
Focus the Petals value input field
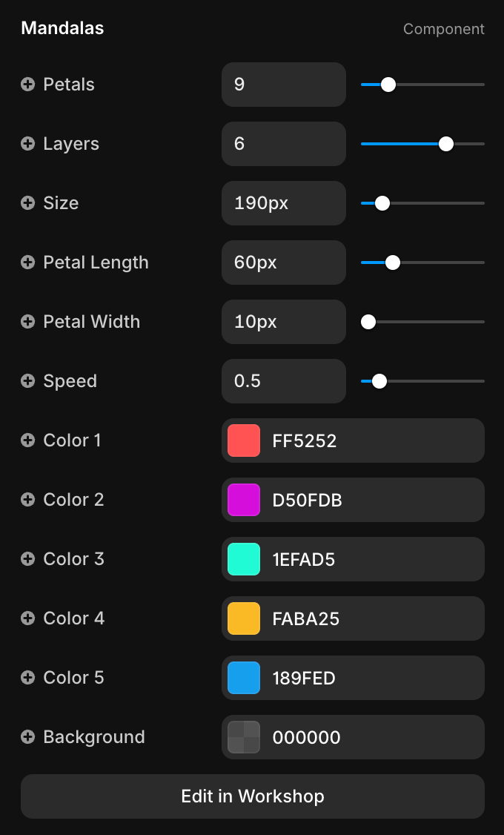point(283,85)
